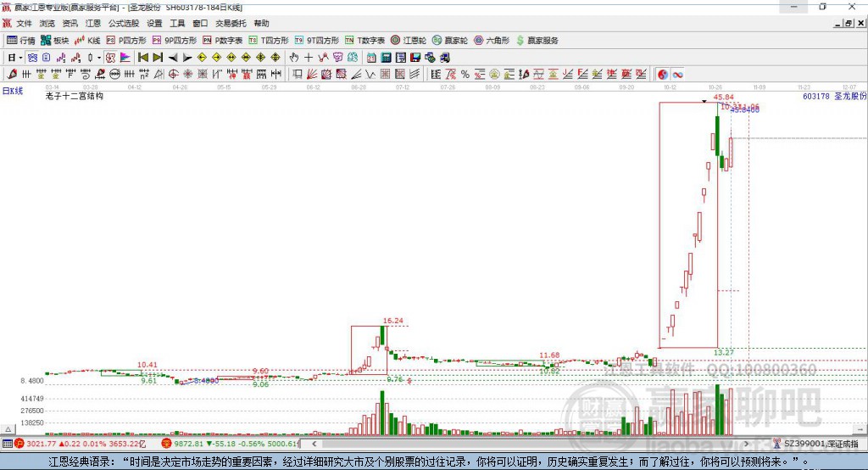Image resolution: width=868 pixels, height=470 pixels.
Task: Open the 公式选股 menu
Action: (x=124, y=23)
